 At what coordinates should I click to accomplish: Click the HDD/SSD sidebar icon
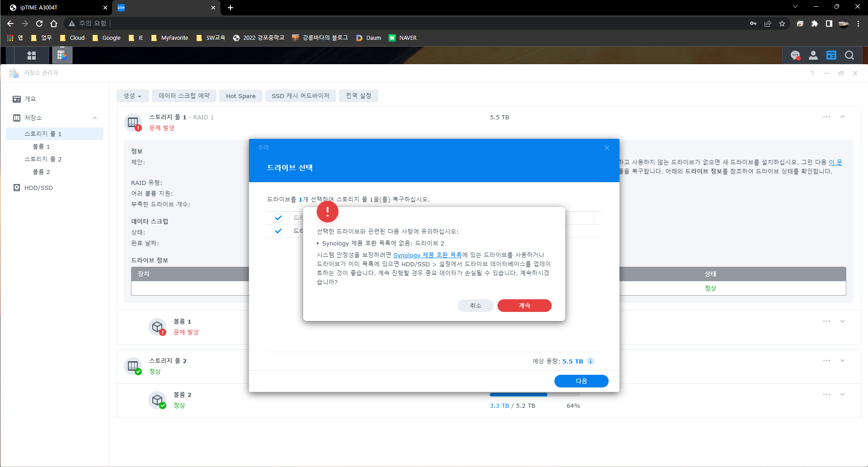(17, 188)
